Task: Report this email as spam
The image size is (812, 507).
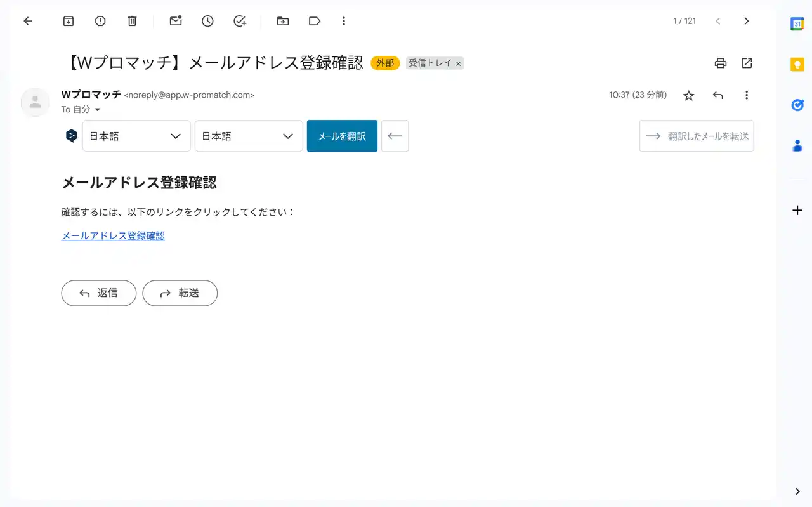Action: (x=100, y=21)
